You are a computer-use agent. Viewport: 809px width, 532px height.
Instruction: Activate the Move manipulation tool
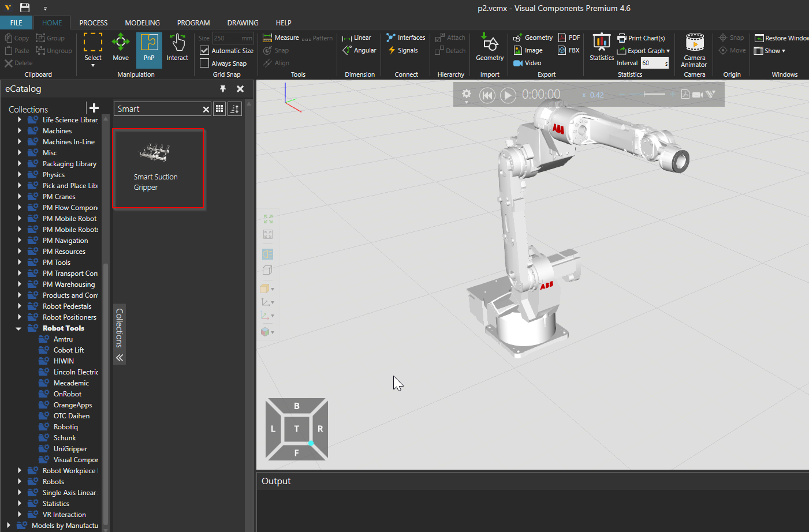(121, 48)
